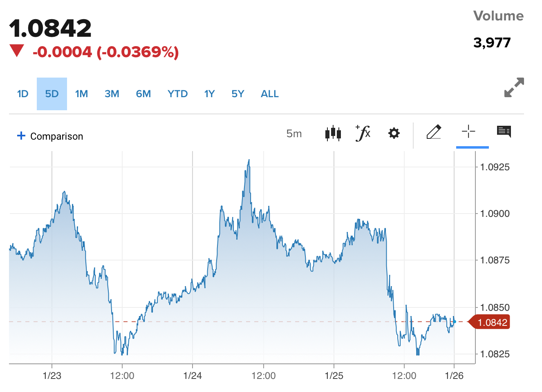Click the red 1.0842 price label
The height and width of the screenshot is (392, 542).
pyautogui.click(x=490, y=322)
